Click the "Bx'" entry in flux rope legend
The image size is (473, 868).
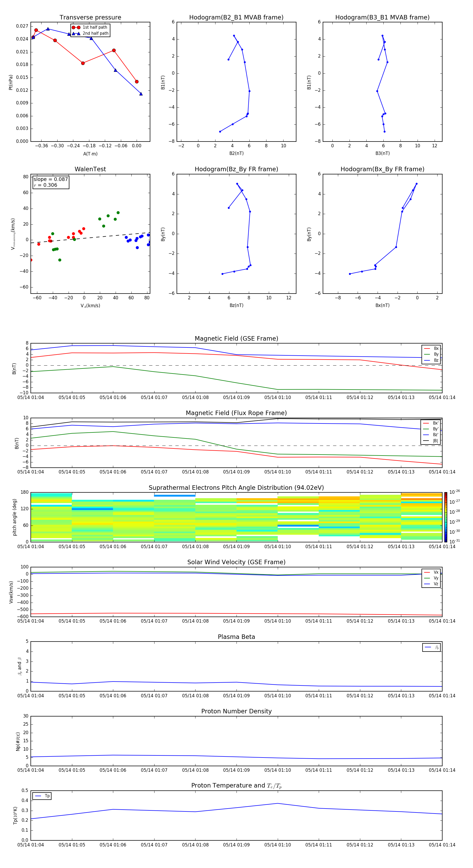(431, 423)
